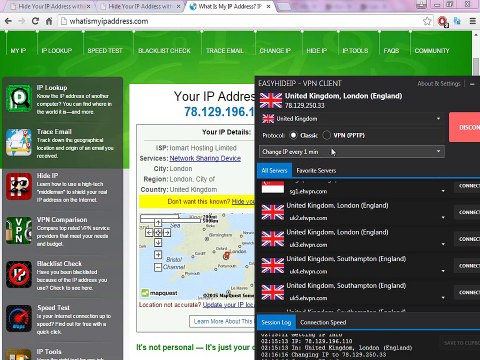Screen dimensions: 480x360
Task: Click the Speed Test gauge icon
Action: (19, 319)
